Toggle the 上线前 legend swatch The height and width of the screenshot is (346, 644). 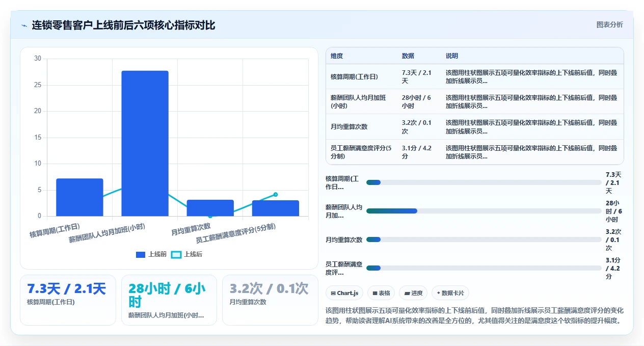point(141,254)
